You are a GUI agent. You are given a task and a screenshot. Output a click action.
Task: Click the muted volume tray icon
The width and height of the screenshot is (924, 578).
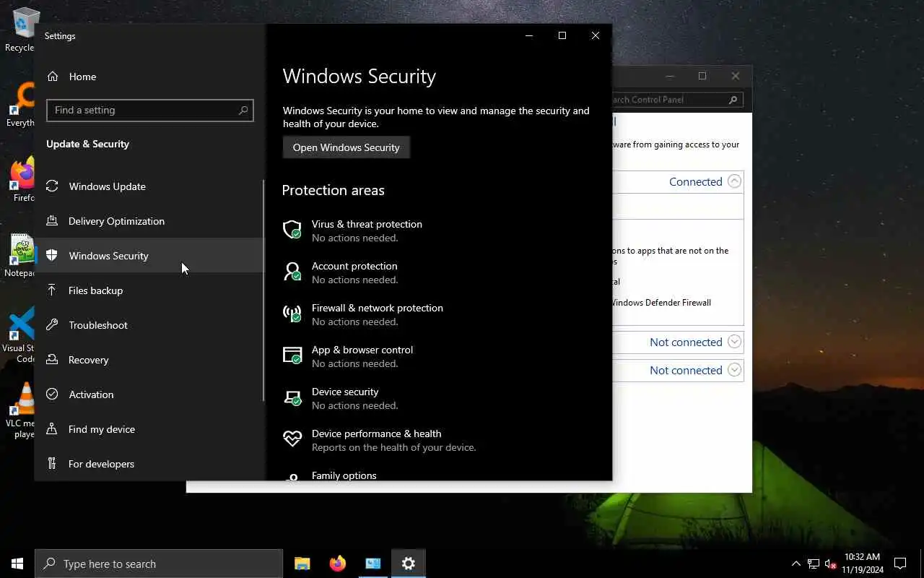click(x=830, y=564)
